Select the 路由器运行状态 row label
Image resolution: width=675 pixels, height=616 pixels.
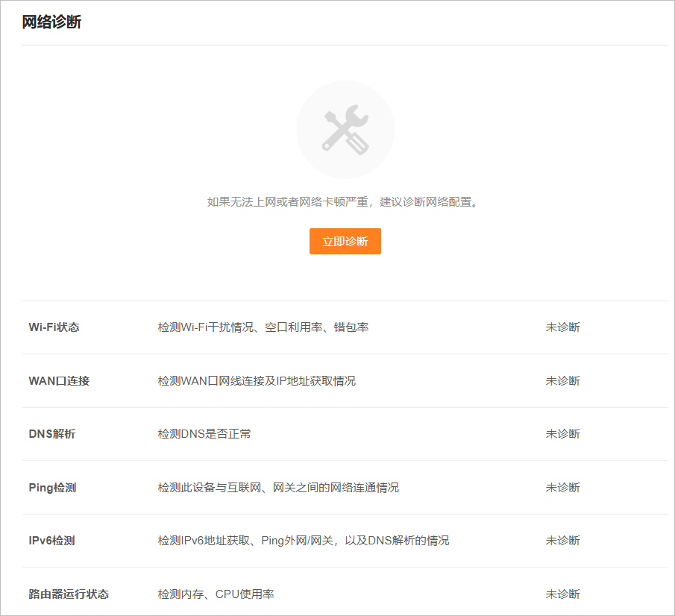point(69,594)
